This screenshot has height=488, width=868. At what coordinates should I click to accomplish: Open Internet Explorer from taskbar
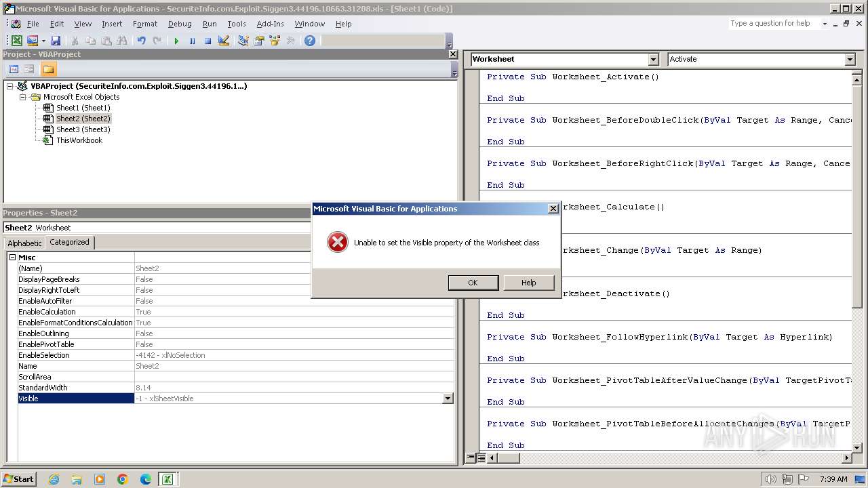(54, 479)
